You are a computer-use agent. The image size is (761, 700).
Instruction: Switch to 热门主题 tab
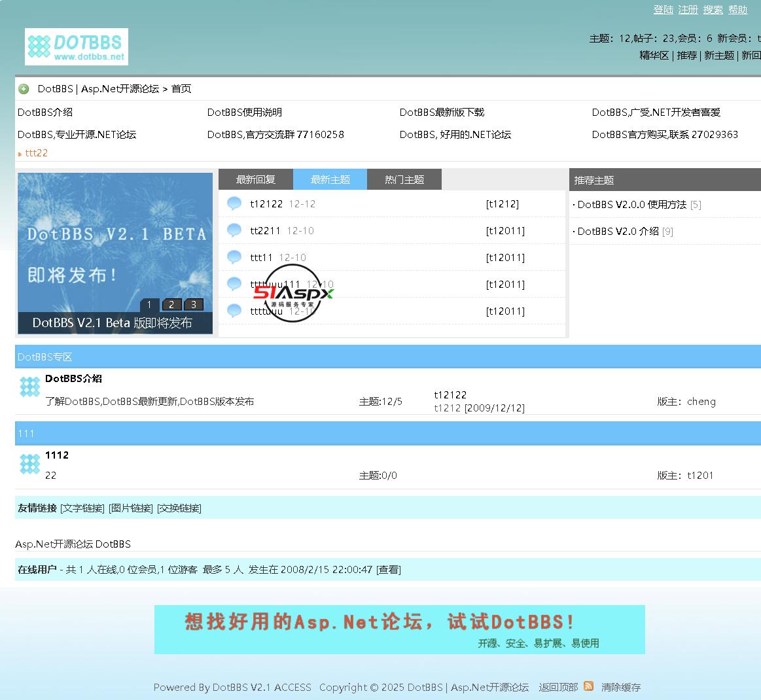(404, 179)
